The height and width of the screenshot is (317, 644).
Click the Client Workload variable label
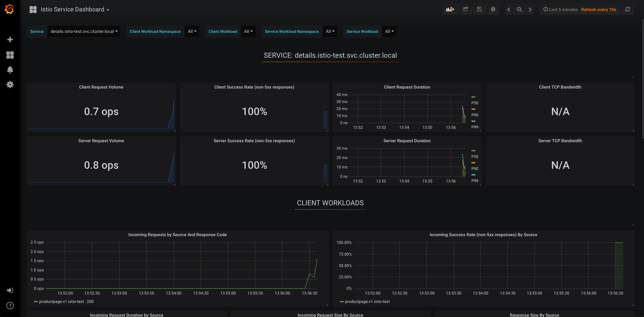223,32
